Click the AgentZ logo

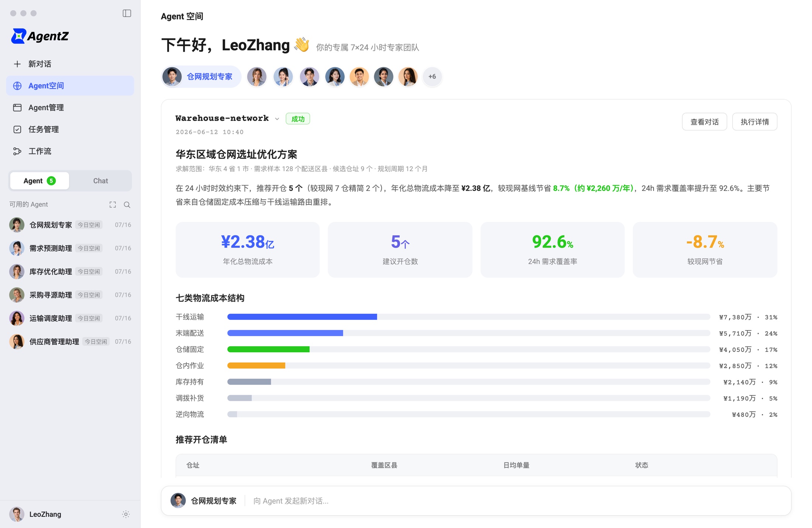(40, 36)
